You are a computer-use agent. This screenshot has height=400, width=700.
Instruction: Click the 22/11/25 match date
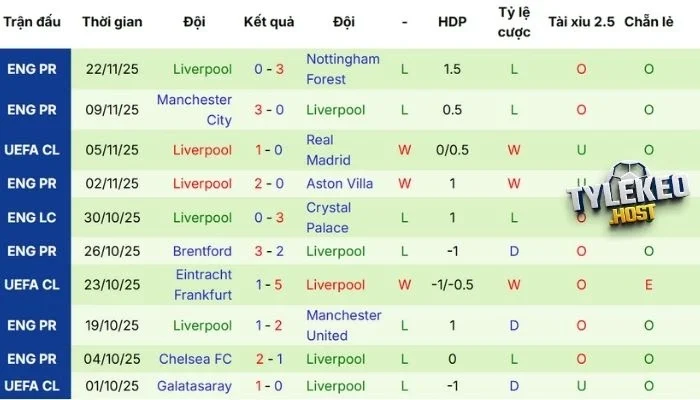[112, 69]
